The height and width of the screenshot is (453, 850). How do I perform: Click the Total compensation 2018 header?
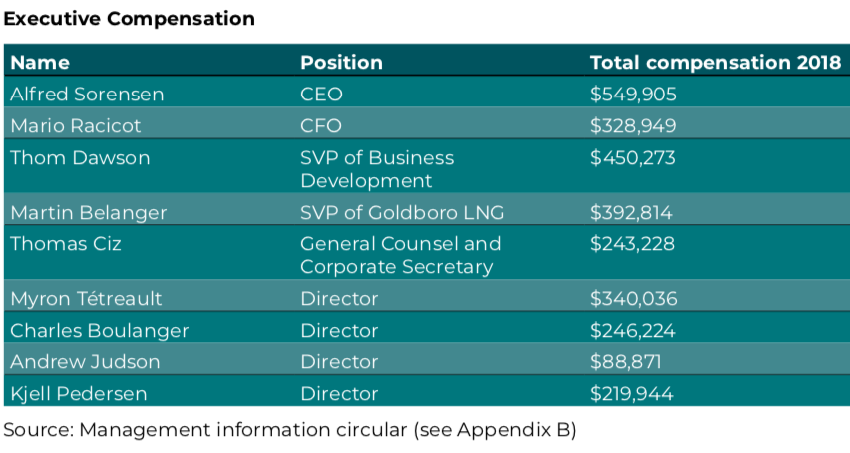(715, 62)
